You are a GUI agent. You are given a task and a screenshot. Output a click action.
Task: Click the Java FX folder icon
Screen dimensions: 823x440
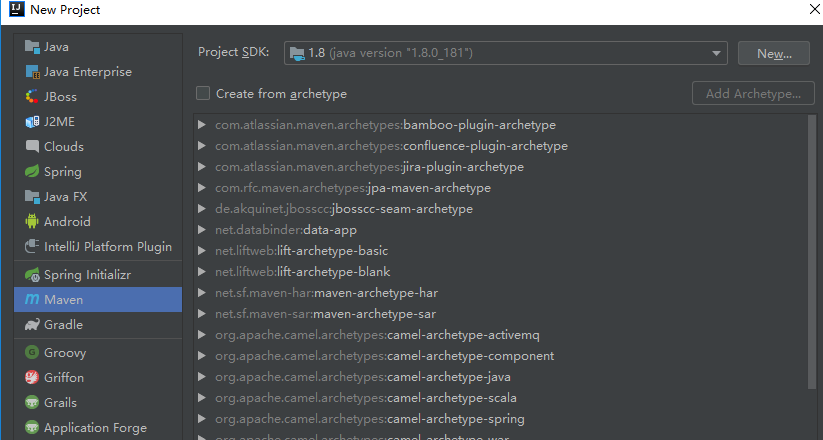click(x=32, y=197)
